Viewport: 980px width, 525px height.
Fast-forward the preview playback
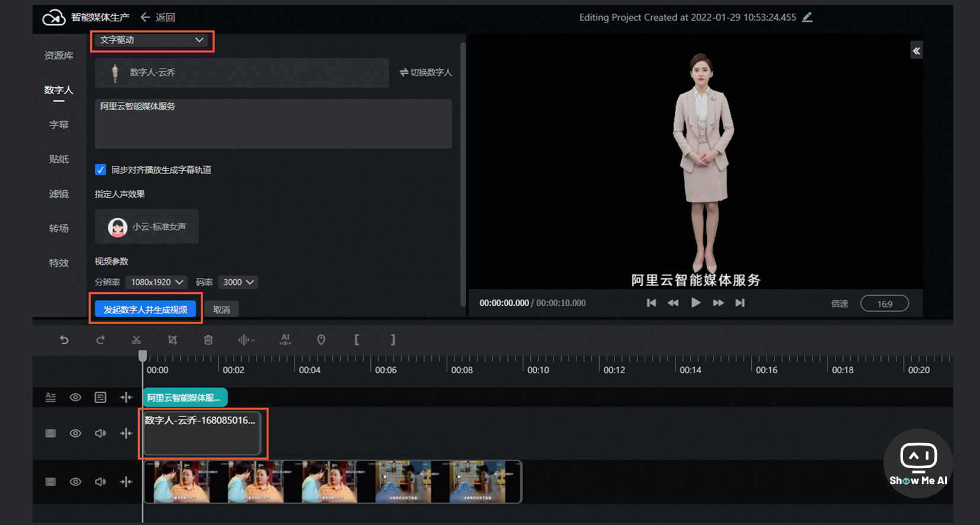click(x=718, y=303)
